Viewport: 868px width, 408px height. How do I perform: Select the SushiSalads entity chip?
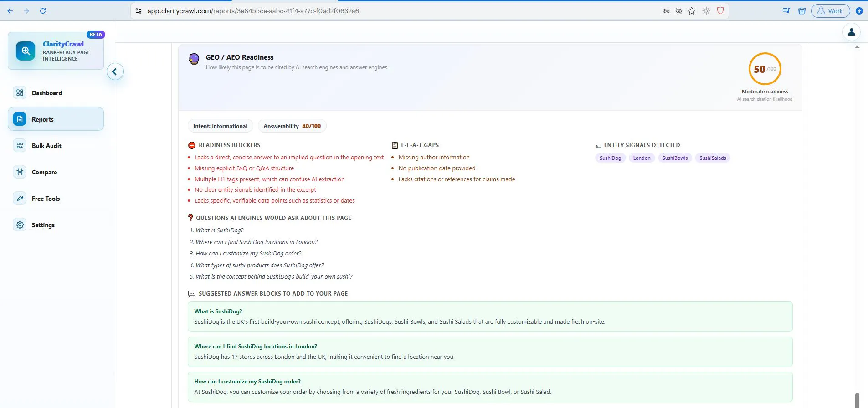[x=713, y=158]
